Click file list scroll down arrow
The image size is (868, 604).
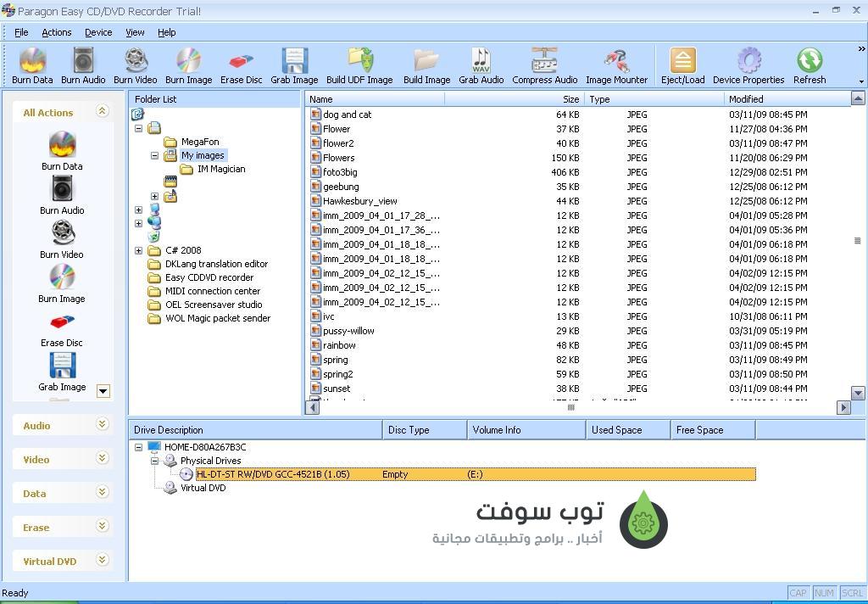(x=858, y=393)
